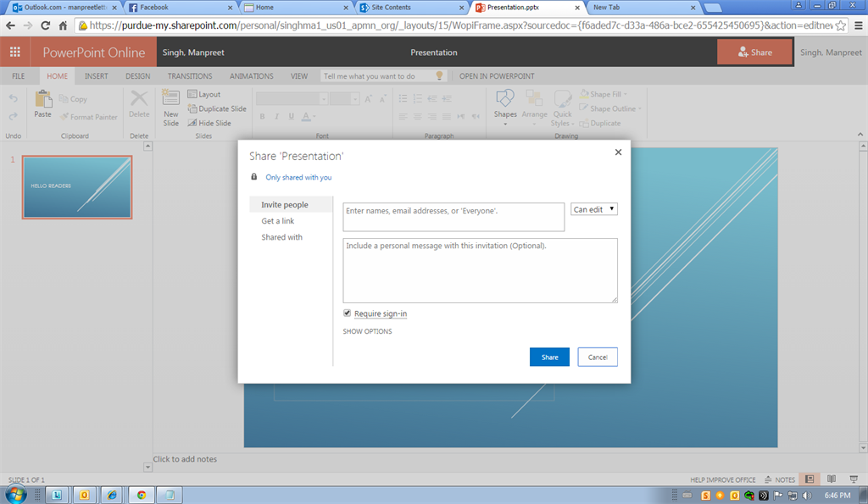This screenshot has height=504, width=868.
Task: Click the Redo arrow in ribbon
Action: 14,116
